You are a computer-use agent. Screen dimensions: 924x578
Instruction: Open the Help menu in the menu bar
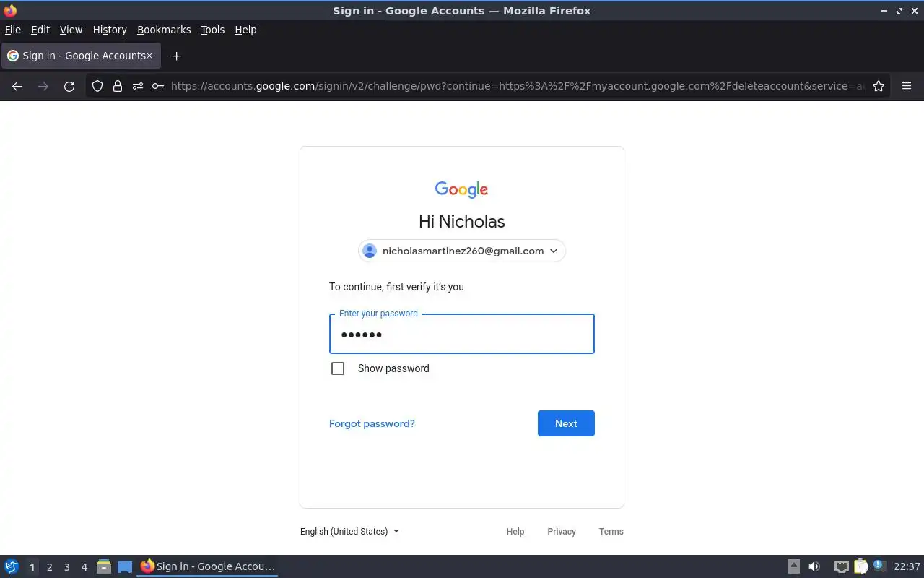tap(245, 30)
